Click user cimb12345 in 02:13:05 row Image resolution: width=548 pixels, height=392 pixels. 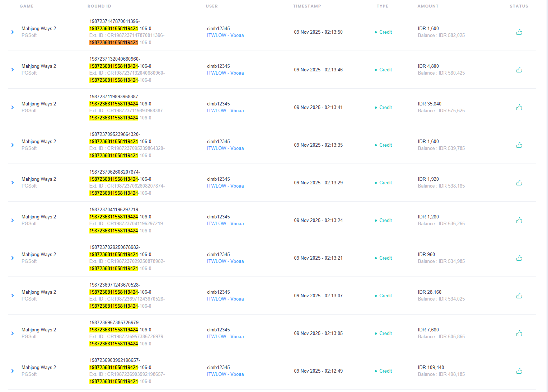(x=219, y=330)
